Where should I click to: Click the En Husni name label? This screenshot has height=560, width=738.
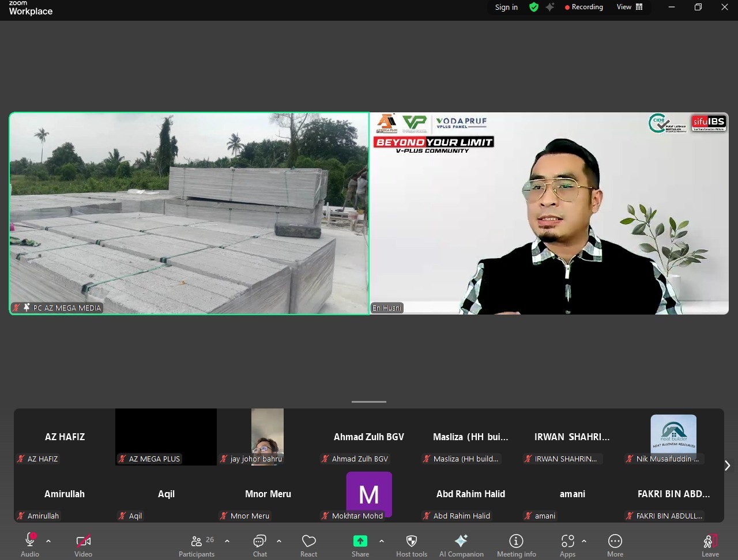pos(387,308)
